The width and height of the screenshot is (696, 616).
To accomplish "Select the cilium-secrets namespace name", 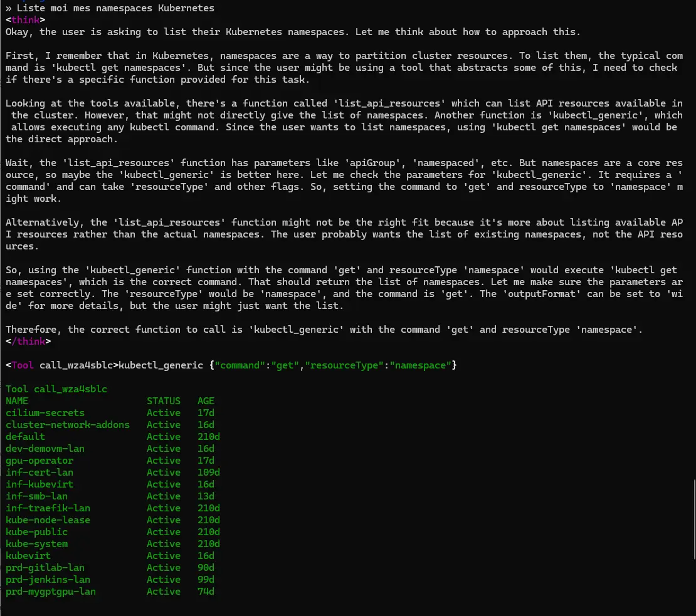I will pos(45,413).
